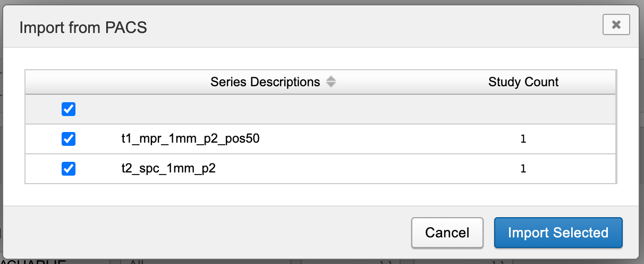Image resolution: width=644 pixels, height=264 pixels.
Task: Click the dialog footer left of Cancel
Action: coord(213,233)
